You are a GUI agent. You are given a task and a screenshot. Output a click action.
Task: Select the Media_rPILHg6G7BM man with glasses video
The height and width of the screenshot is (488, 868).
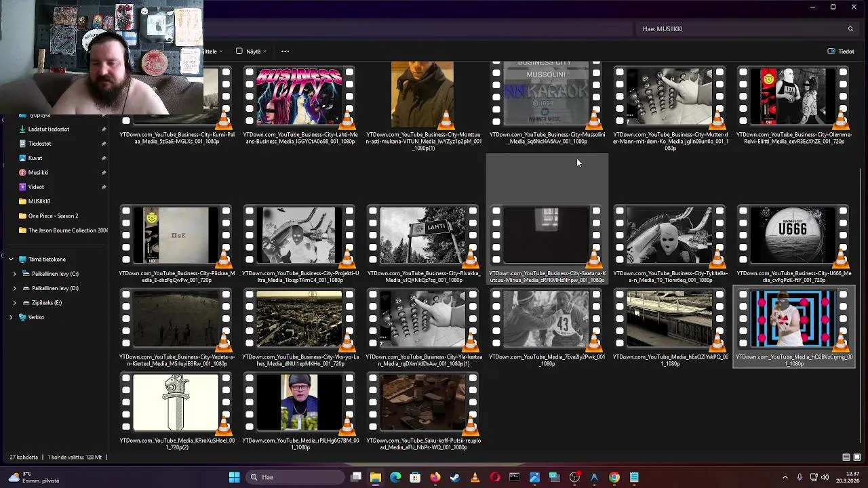(300, 413)
